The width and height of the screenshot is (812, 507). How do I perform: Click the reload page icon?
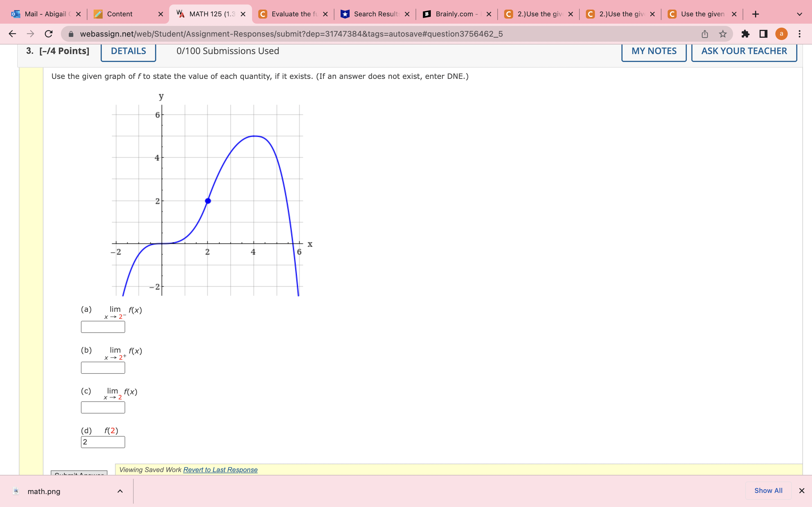coord(48,34)
